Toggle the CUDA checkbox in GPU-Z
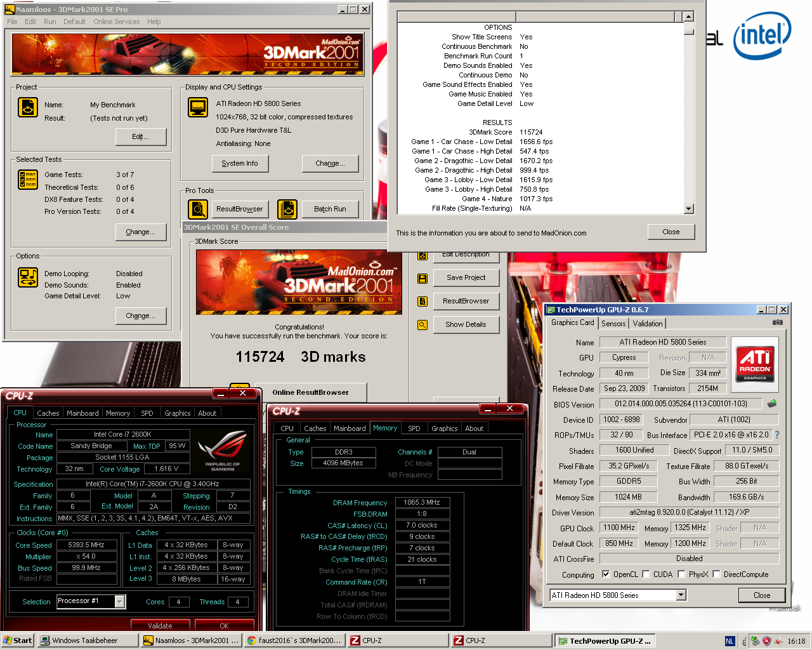Viewport: 812px width, 650px height. click(646, 574)
